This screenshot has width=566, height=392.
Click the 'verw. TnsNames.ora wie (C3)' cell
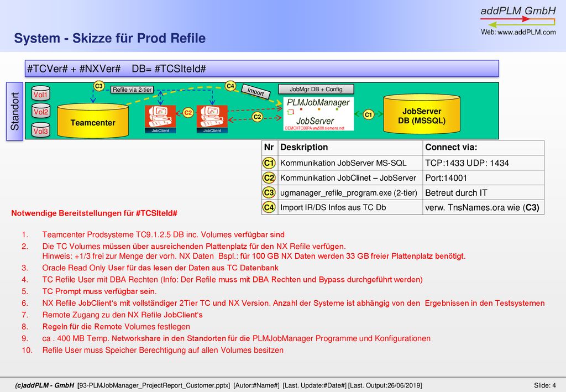click(482, 207)
